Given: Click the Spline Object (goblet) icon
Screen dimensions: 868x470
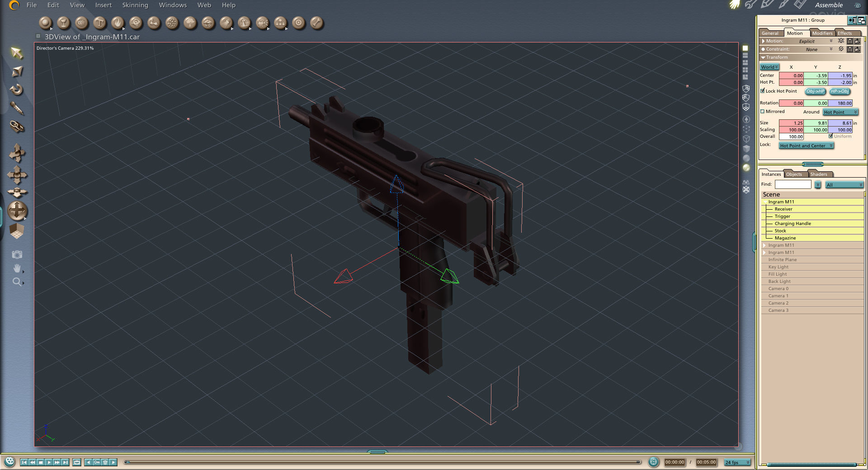Looking at the screenshot, I should pos(63,23).
